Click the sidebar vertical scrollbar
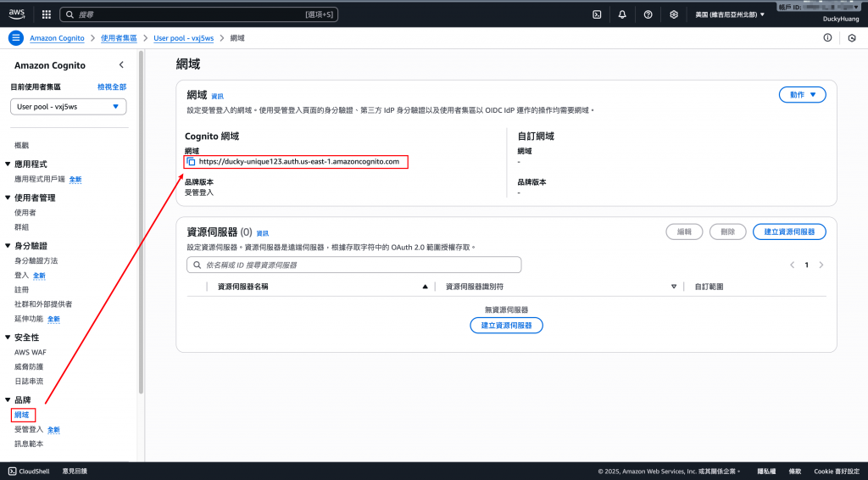Viewport: 868px width, 480px height. coord(141,222)
